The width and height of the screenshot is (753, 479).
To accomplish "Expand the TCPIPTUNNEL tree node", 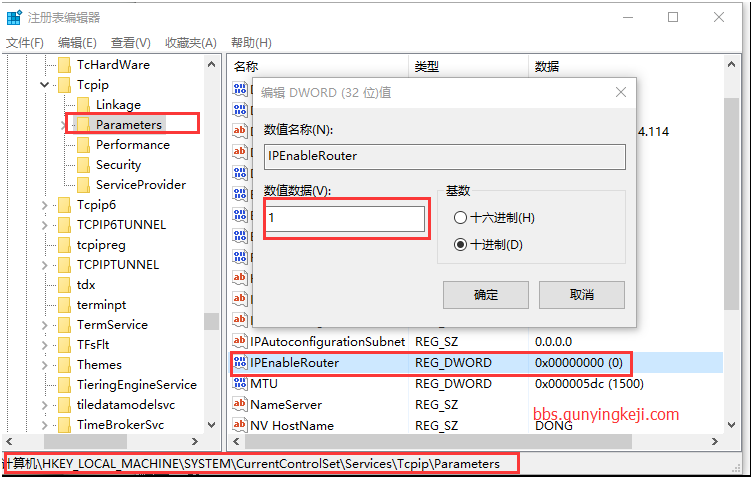I will coord(45,265).
